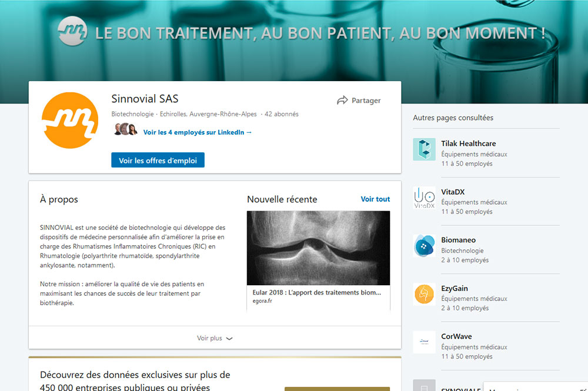Click the employee profile photos cluster
This screenshot has width=588, height=391.
pos(125,129)
